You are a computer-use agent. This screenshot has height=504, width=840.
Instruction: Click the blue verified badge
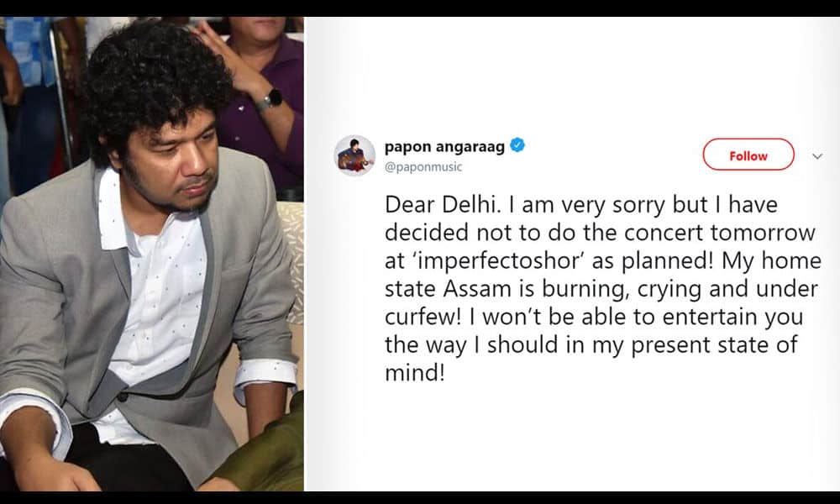click(x=517, y=145)
